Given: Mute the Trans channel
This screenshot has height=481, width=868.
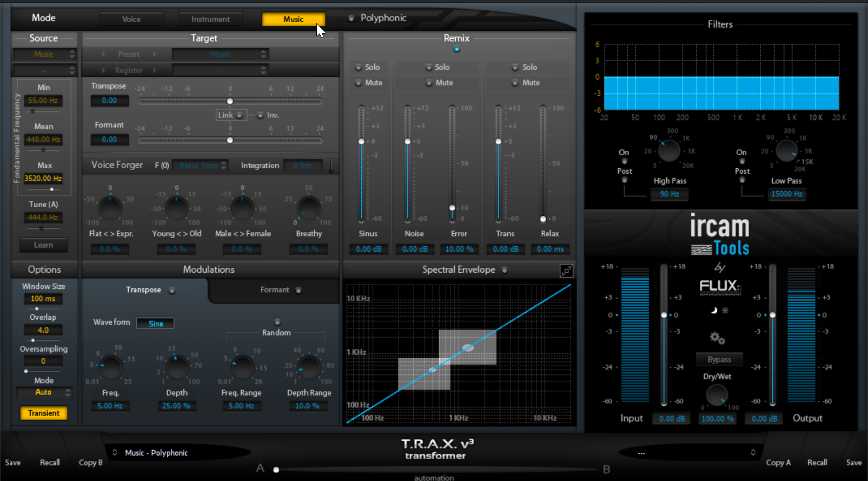Looking at the screenshot, I should tap(515, 83).
